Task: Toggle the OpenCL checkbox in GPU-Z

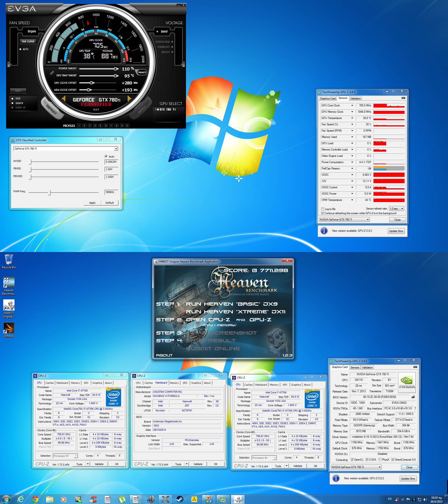Action: coord(352,460)
